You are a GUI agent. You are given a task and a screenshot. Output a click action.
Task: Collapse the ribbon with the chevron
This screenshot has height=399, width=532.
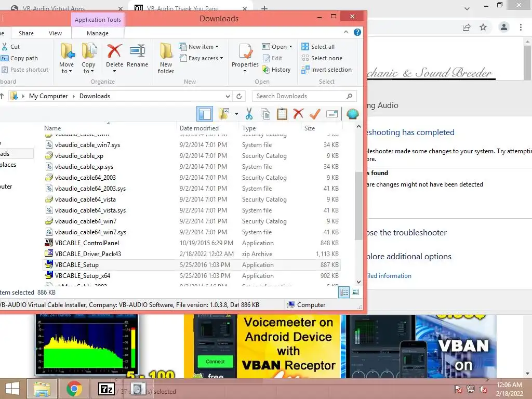[345, 32]
